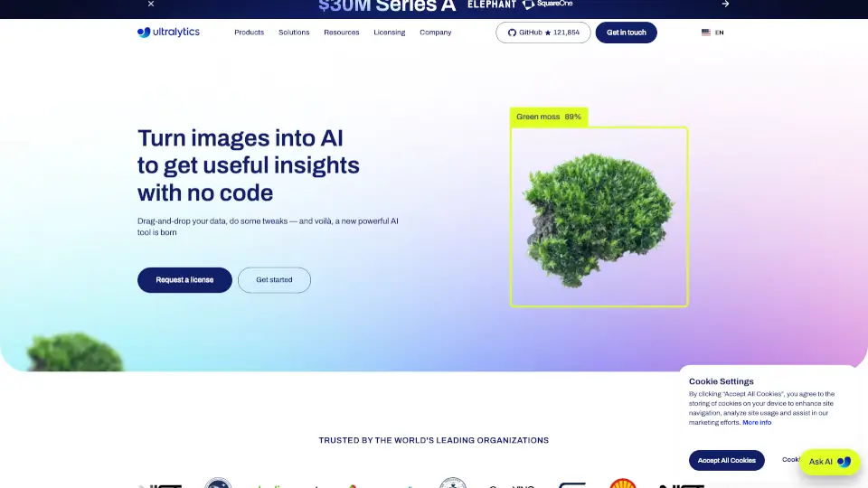The image size is (868, 488).
Task: Open the Licensing nav item
Action: click(389, 33)
